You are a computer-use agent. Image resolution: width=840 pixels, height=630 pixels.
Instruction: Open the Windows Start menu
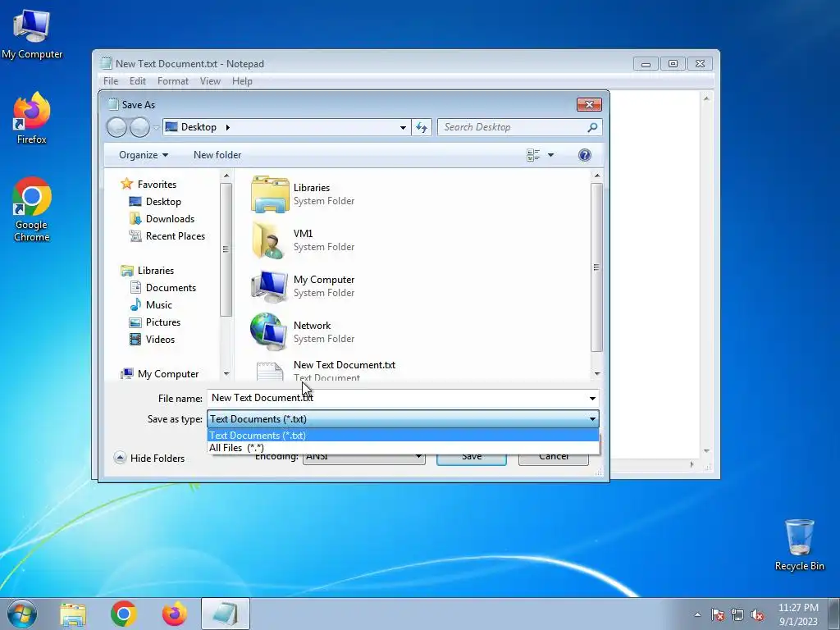pos(22,614)
